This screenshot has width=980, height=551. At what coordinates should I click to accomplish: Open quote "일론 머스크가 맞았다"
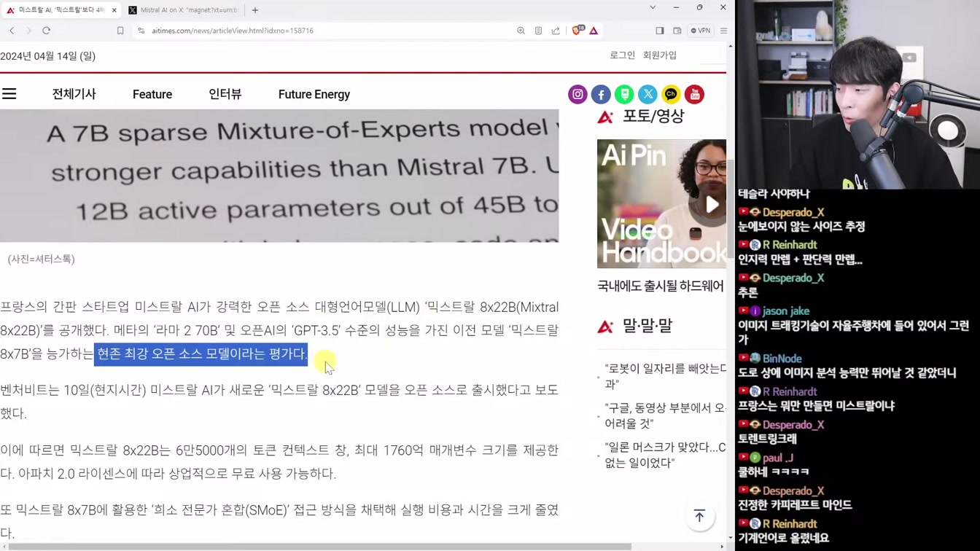pos(665,455)
